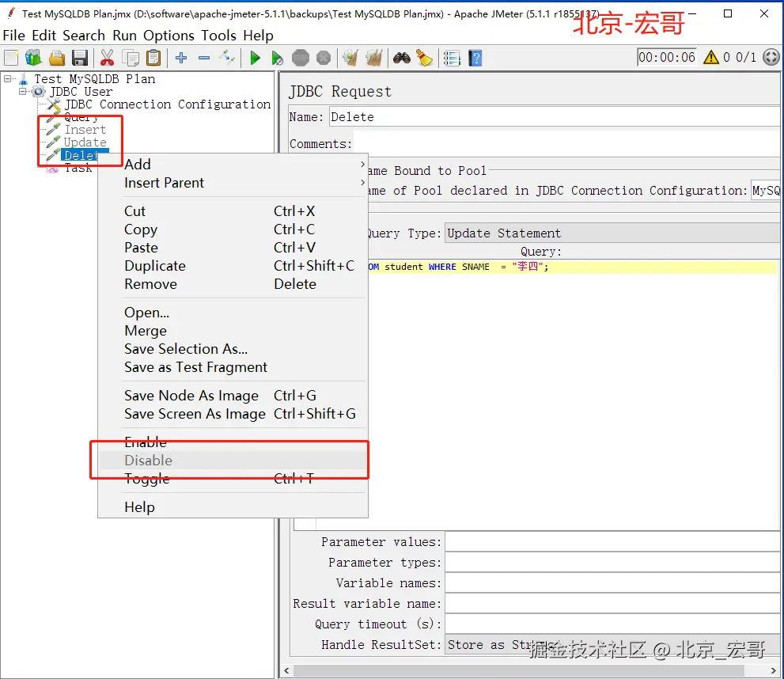
Task: Open the function helper list icon
Action: 452,58
